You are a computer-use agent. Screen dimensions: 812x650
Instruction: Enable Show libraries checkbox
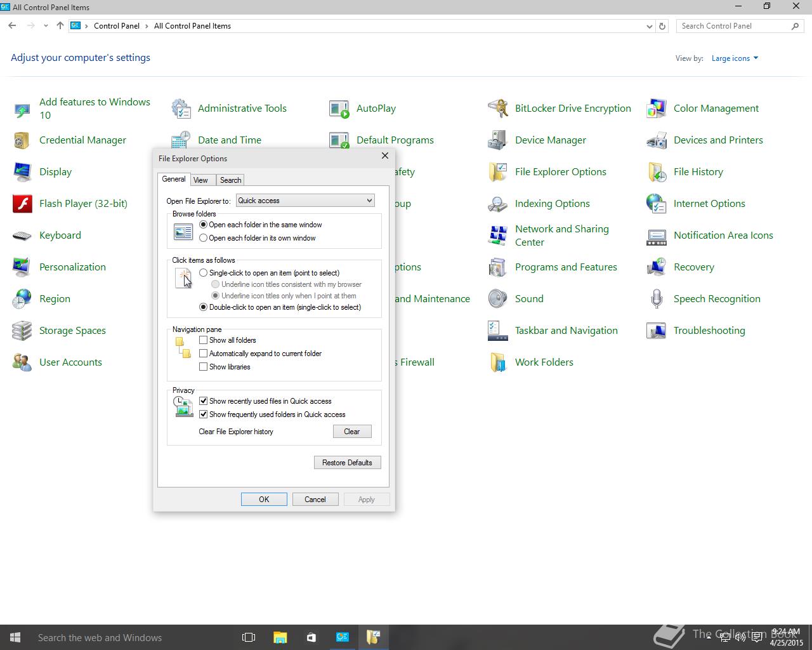tap(203, 367)
